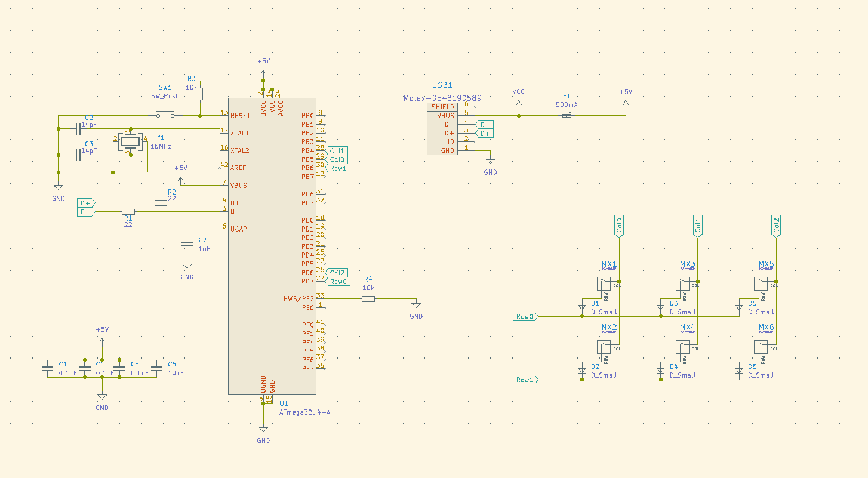Screen dimensions: 868x478
Task: Click the C6 10uF capacitor symbol
Action: point(156,369)
